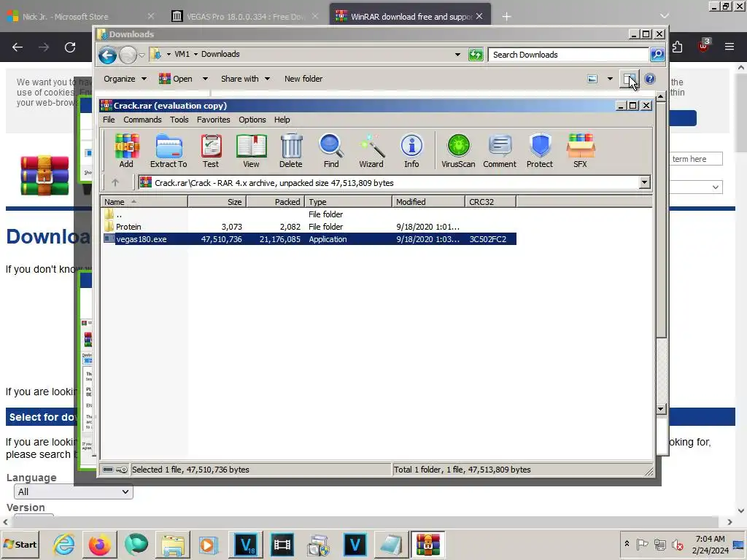Launch the Wizard wand tool
This screenshot has width=747, height=560.
point(371,150)
